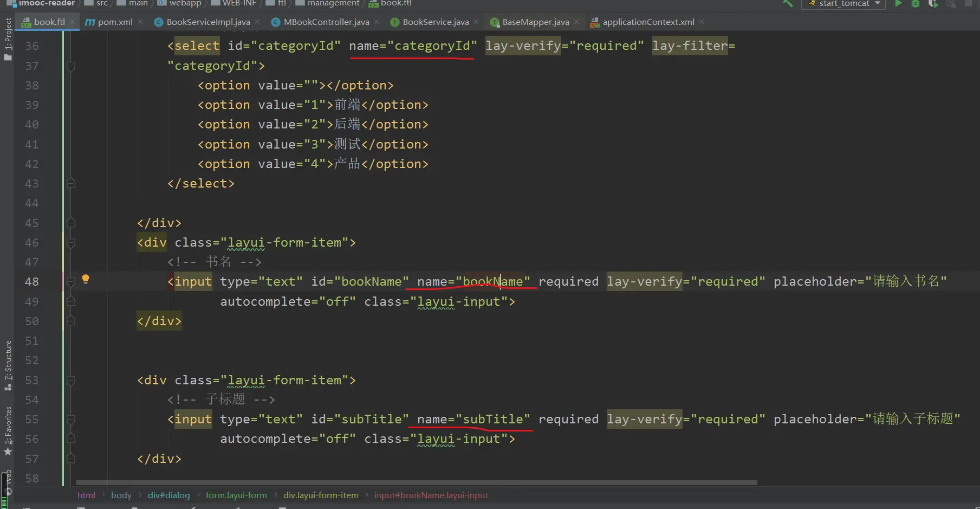Click the form.layui-form breadcrumb
Screen dimensions: 980x509
tap(236, 495)
